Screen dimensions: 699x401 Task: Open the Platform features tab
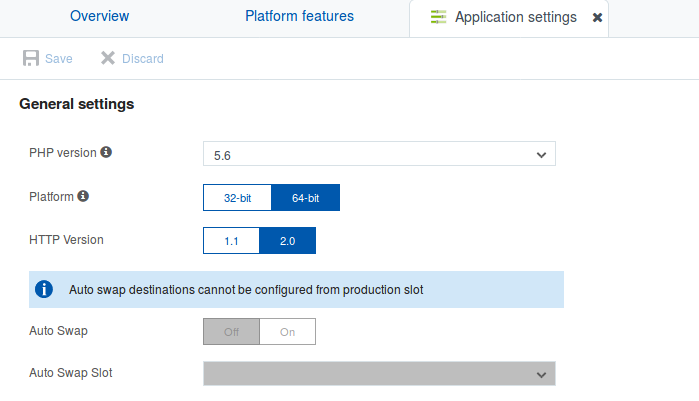pyautogui.click(x=299, y=17)
